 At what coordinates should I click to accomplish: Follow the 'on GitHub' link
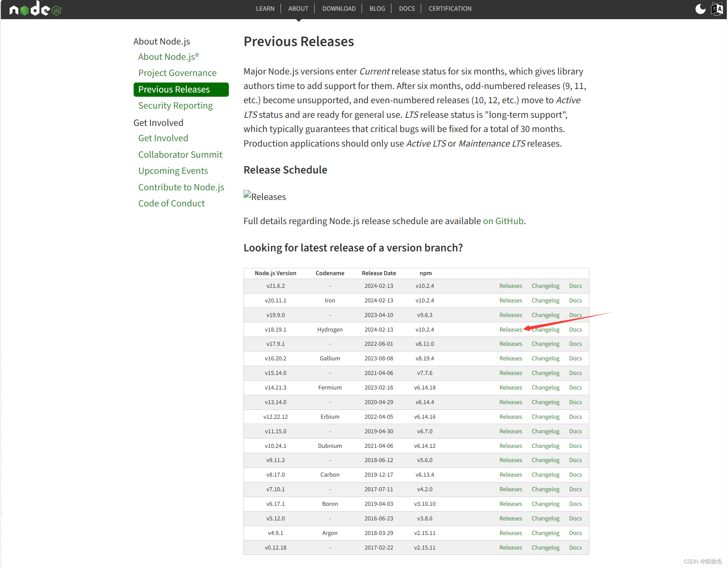[503, 221]
